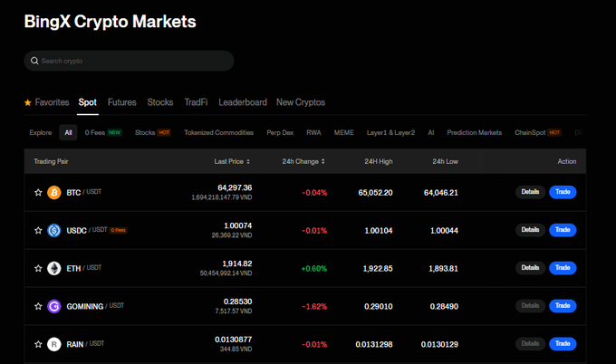Screen dimensions: 616x364
Task: Switch to the Stocks main tab
Action: pos(160,102)
